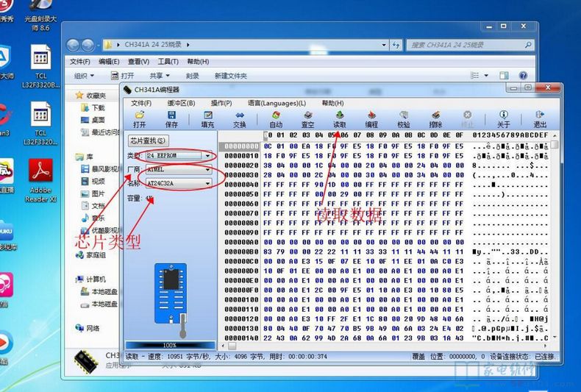Click 刻录 (Burn) in Explorer toolbar
581x392 pixels.
click(192, 76)
